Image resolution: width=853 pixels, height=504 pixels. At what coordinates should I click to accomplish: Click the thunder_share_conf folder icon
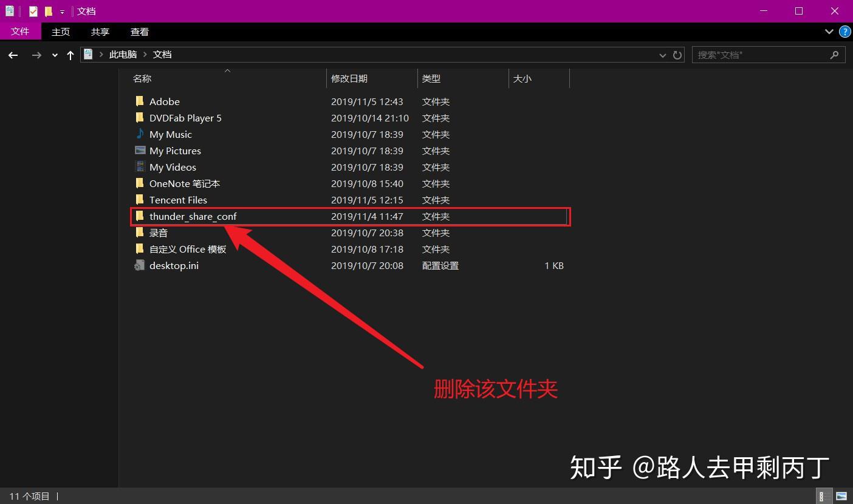point(140,216)
